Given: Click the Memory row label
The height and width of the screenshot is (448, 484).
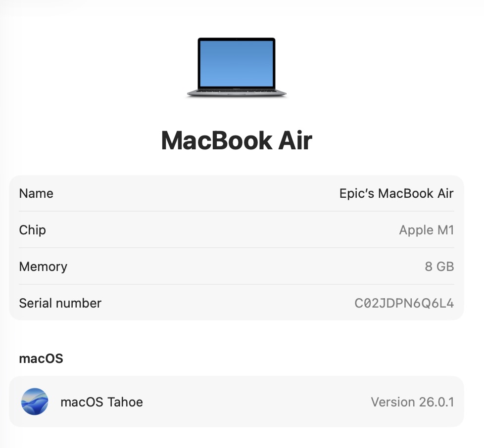Looking at the screenshot, I should pos(43,267).
